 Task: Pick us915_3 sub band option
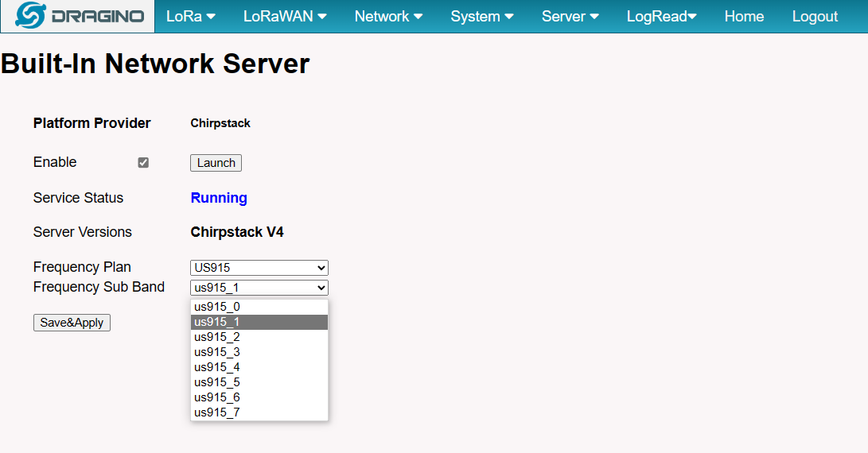click(259, 352)
